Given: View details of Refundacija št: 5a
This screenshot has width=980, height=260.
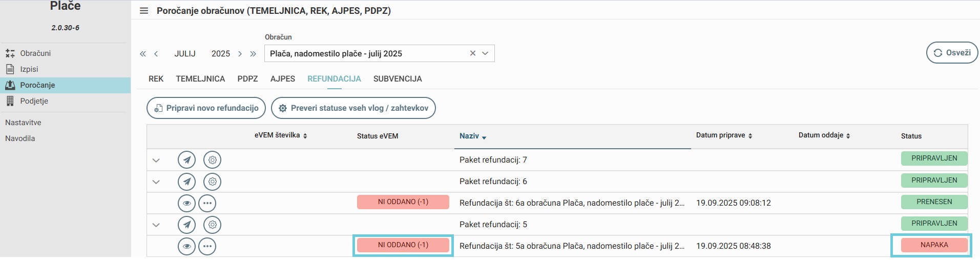Looking at the screenshot, I should [186, 246].
